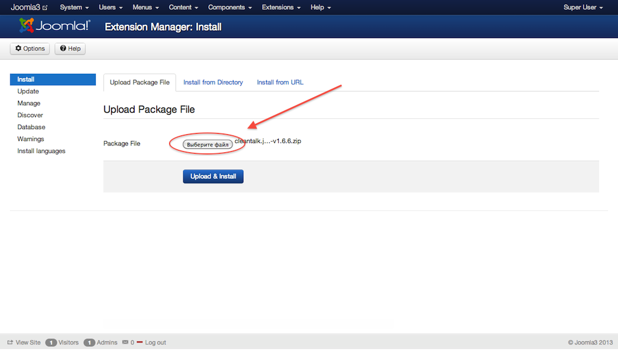Open Help with question mark button
Viewport: 618px width, 364px height.
tap(70, 48)
